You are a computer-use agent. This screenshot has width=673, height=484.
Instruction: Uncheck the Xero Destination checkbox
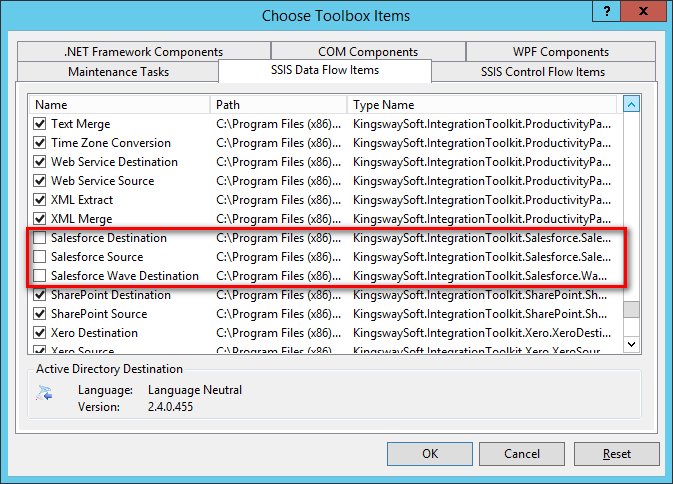[x=39, y=333]
